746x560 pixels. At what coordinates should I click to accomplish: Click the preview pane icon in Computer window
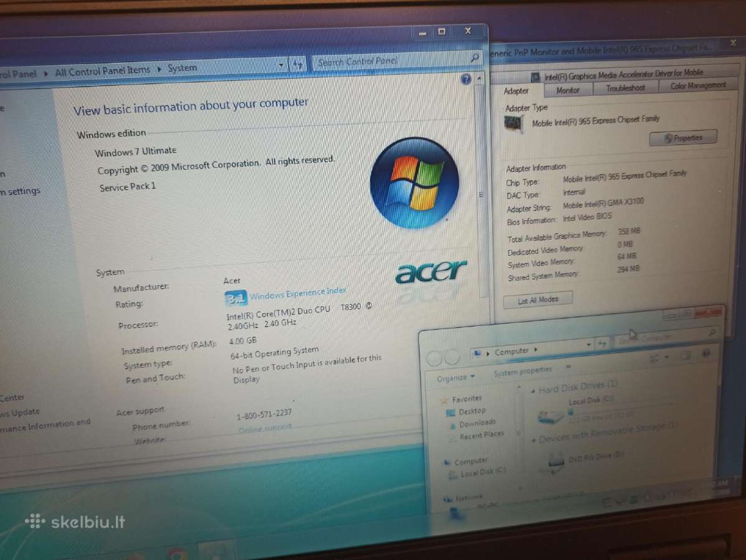(x=685, y=355)
